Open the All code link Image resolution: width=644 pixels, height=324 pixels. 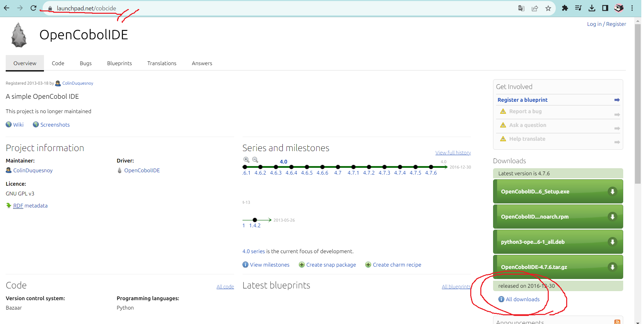(x=225, y=286)
